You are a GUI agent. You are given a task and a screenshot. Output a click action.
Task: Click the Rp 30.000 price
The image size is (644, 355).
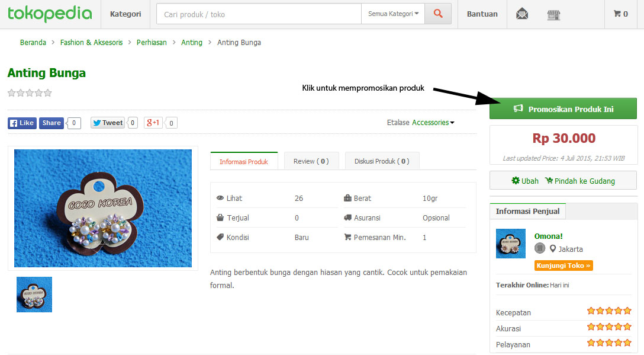click(563, 138)
